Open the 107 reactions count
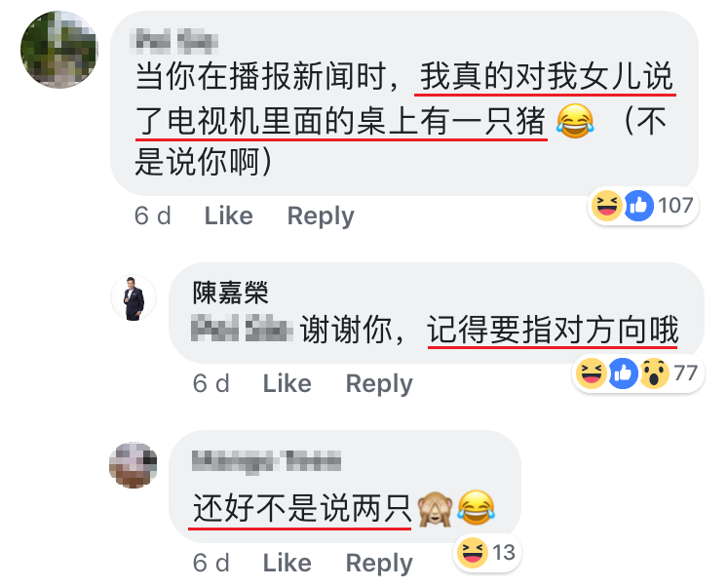This screenshot has width=728, height=588. pyautogui.click(x=675, y=206)
